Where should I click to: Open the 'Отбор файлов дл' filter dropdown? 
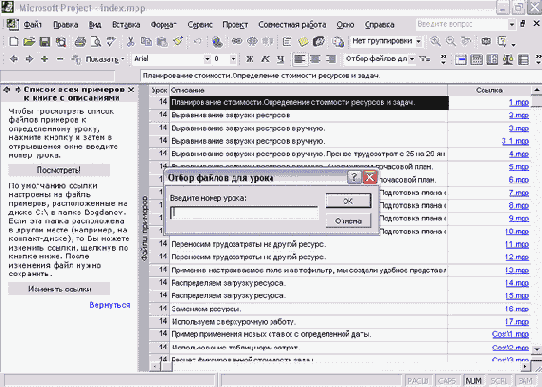tap(412, 59)
